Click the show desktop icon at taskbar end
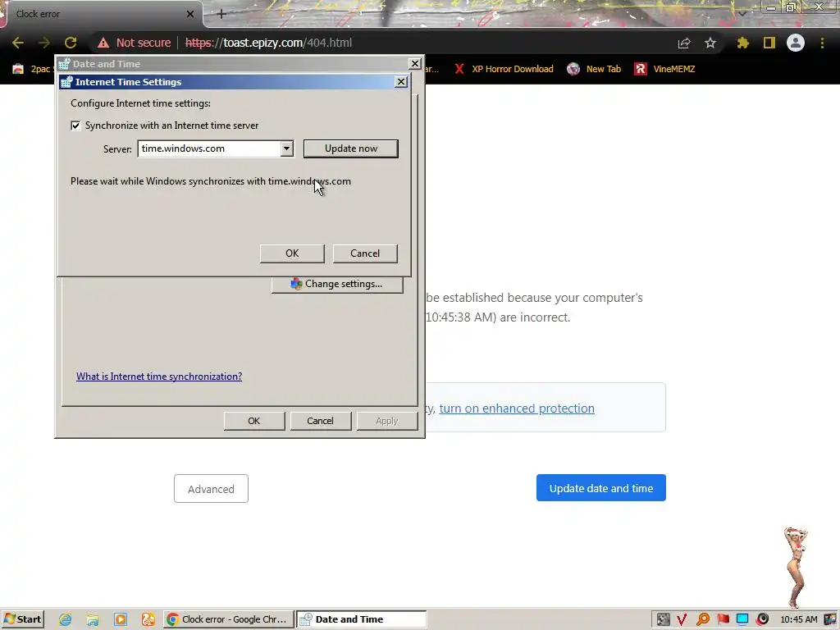840x630 pixels. [831, 620]
